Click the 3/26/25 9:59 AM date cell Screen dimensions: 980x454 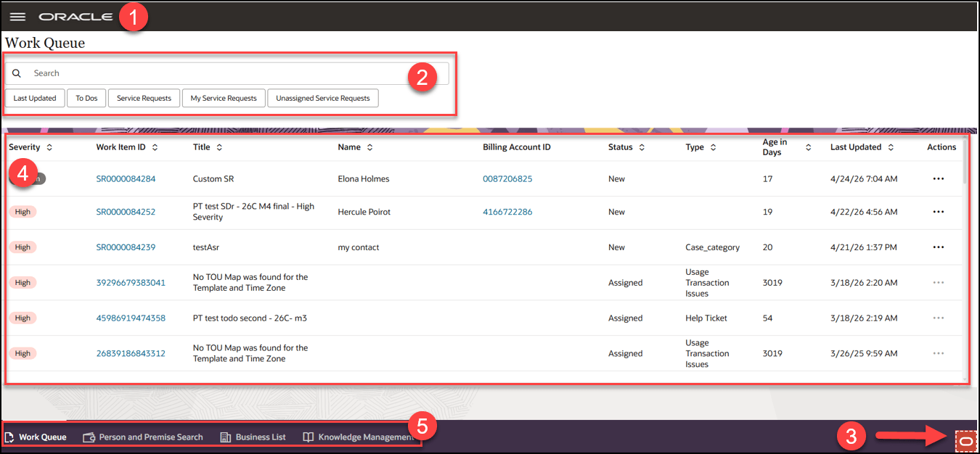click(x=864, y=353)
